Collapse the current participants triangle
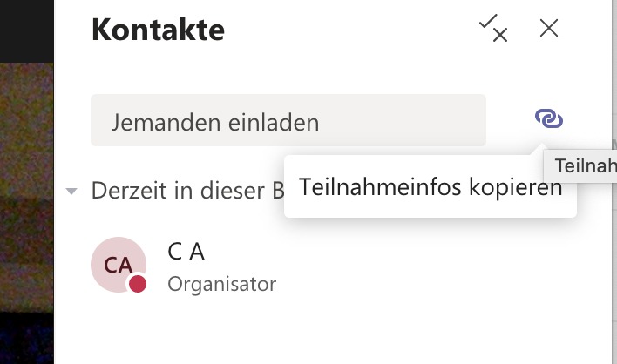Image resolution: width=617 pixels, height=364 pixels. [x=72, y=191]
